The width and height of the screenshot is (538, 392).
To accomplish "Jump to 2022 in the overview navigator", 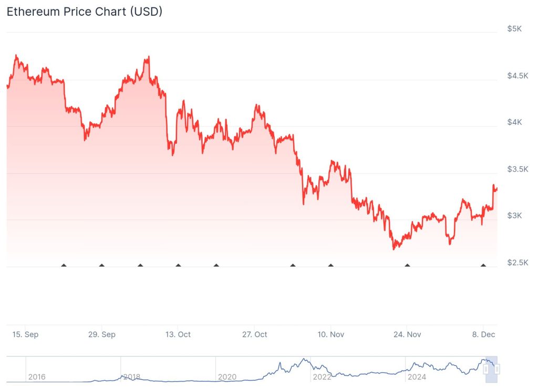I will tap(321, 377).
